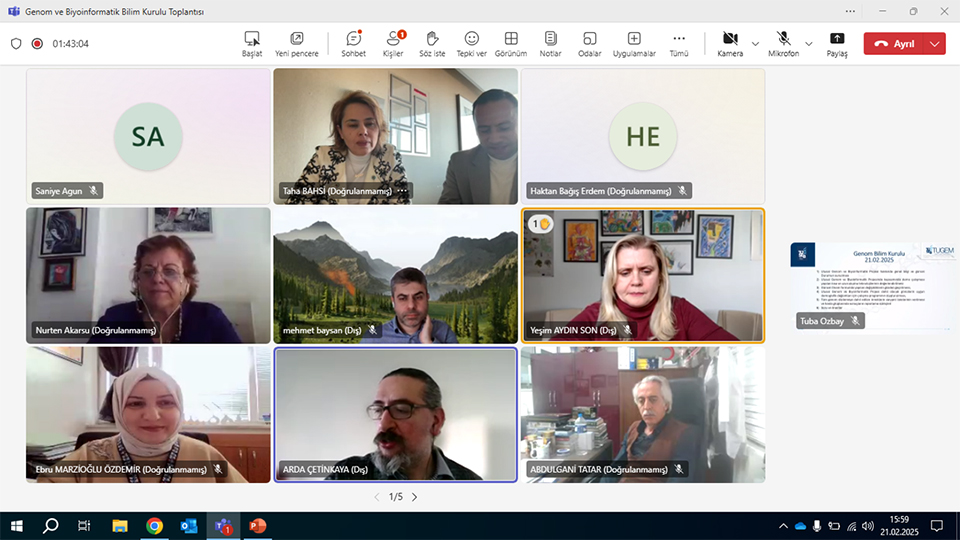
Task: Show the Kişiler participants list
Action: [393, 43]
